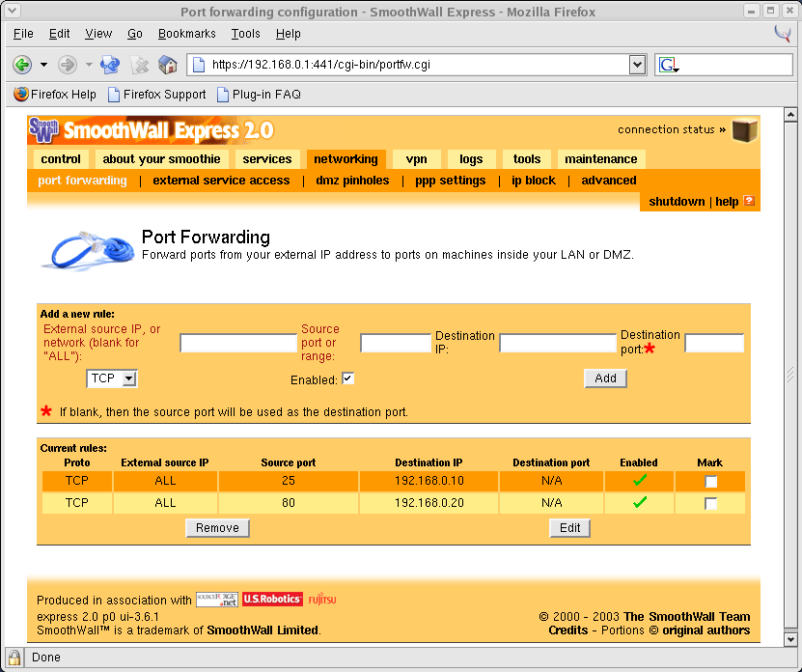Switch to the services tab

pos(267,159)
